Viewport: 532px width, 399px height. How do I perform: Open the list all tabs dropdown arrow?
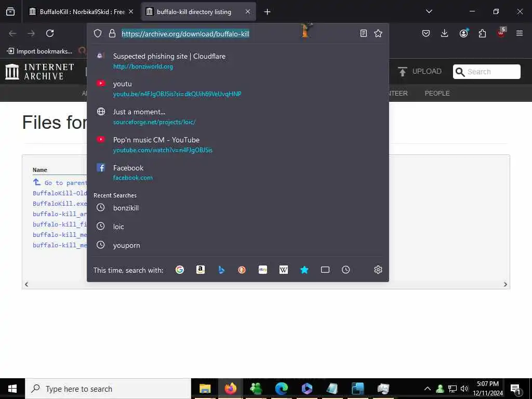click(x=429, y=11)
